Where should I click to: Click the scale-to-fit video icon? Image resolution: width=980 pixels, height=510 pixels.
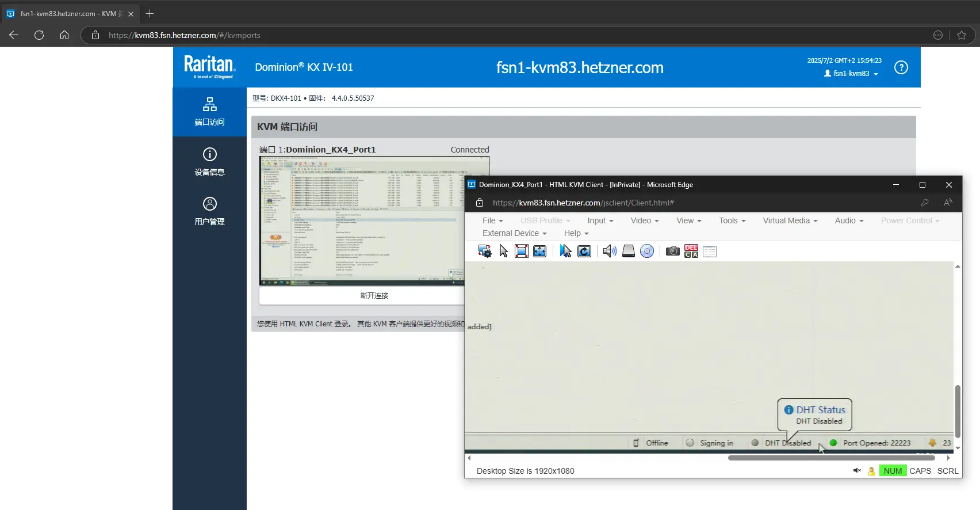click(x=540, y=251)
